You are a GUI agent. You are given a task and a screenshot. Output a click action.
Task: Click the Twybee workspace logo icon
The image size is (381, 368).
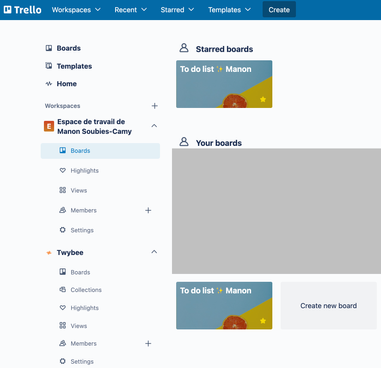(49, 253)
